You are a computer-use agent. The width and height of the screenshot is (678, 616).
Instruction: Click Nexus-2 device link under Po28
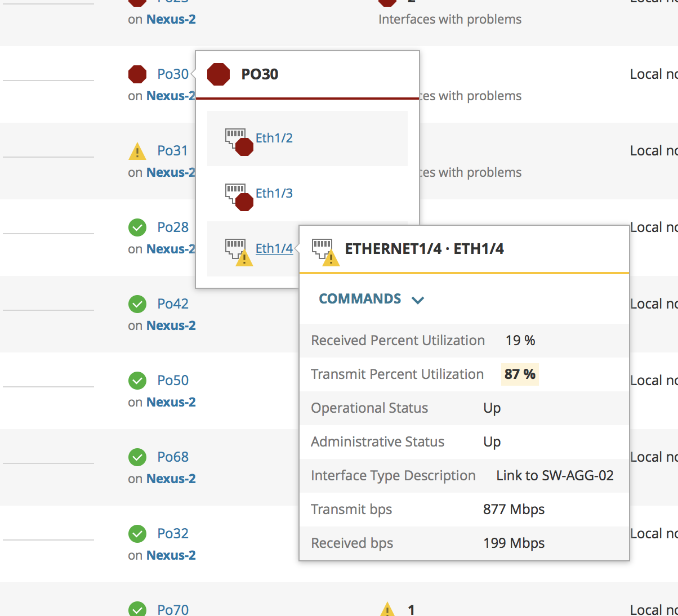pos(171,249)
